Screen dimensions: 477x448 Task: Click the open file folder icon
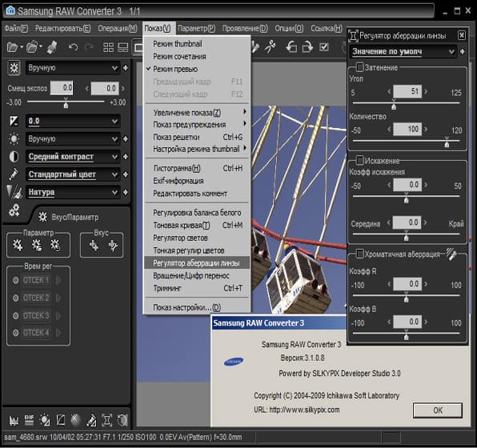point(12,47)
